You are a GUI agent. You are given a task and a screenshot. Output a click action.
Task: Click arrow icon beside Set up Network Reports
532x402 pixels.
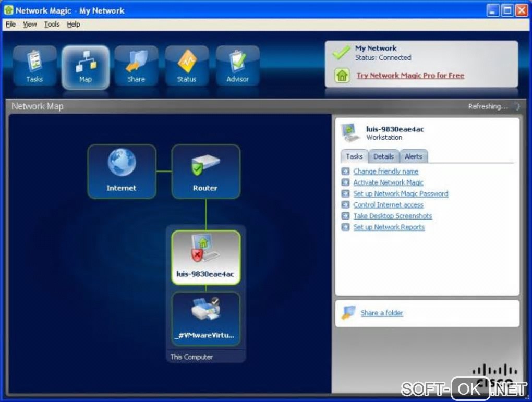coord(345,227)
